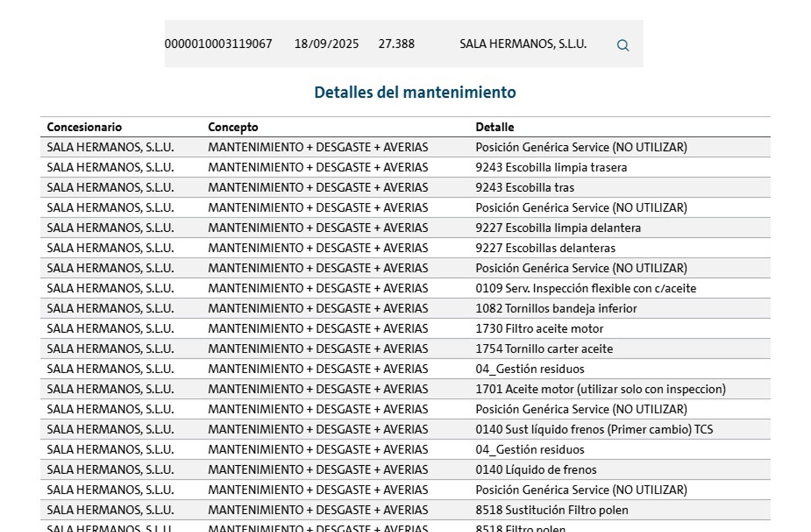811x532 pixels.
Task: Click 0109 Serv. Inspección flexible con c/aceite
Action: (586, 288)
